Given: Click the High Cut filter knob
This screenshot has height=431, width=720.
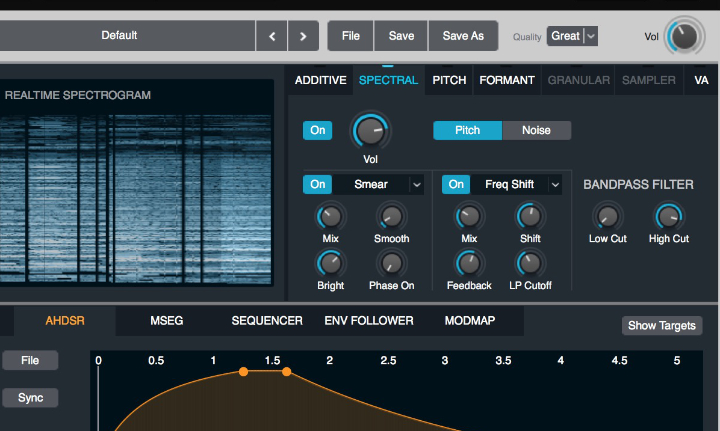Looking at the screenshot, I should click(669, 217).
